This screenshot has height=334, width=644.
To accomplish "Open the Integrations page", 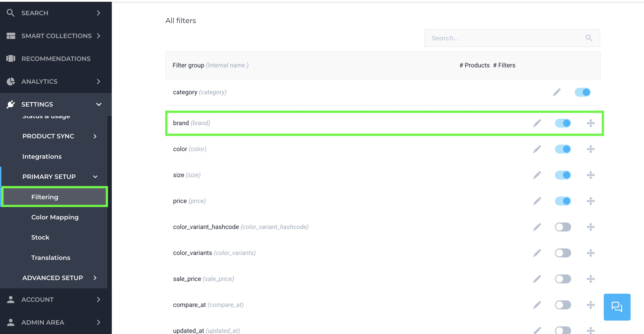I will pos(42,156).
